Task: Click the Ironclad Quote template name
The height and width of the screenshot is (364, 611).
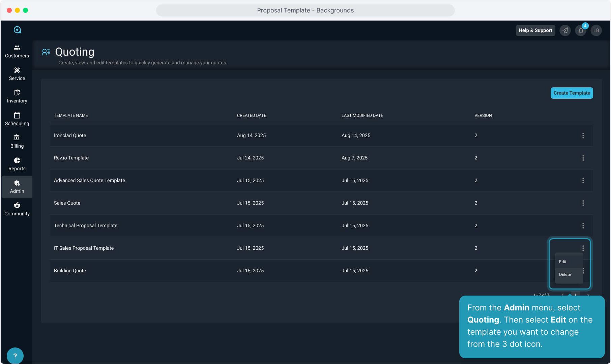Action: click(70, 135)
